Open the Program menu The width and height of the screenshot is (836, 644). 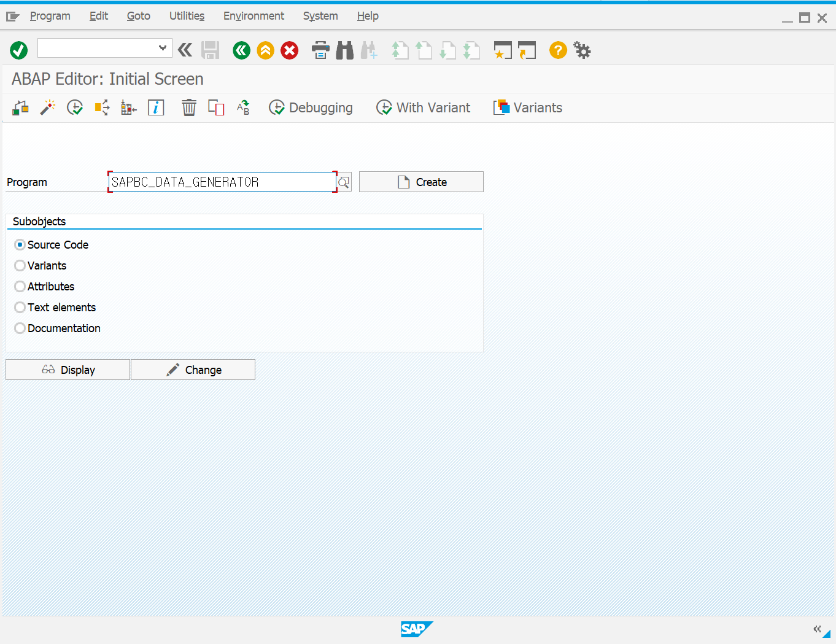50,16
